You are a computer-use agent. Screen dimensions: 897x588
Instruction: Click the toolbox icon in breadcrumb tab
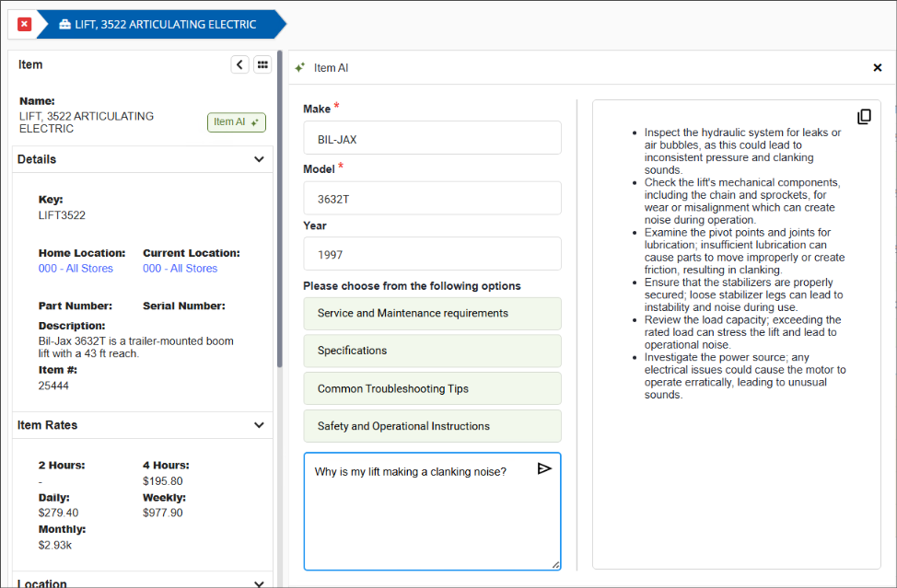click(64, 25)
